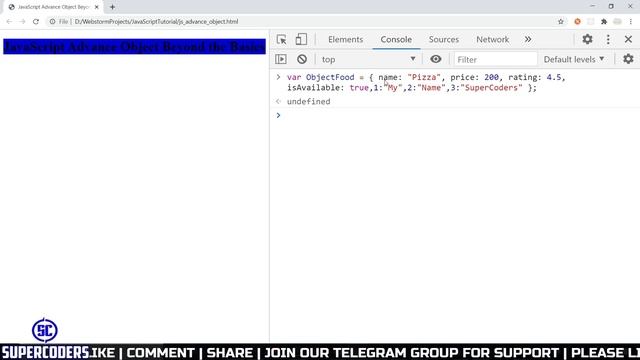The image size is (640, 360).
Task: Open a new browser tab
Action: [x=112, y=7]
